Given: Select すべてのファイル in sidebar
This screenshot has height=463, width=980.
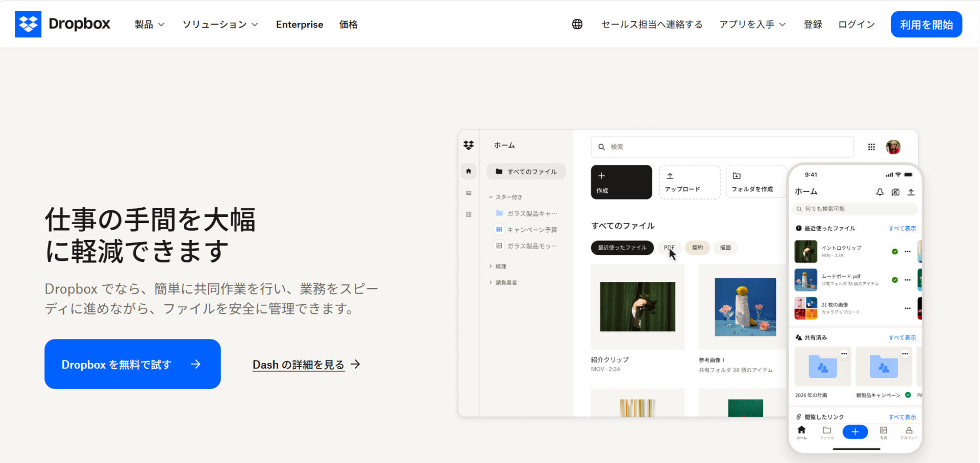Looking at the screenshot, I should click(526, 172).
